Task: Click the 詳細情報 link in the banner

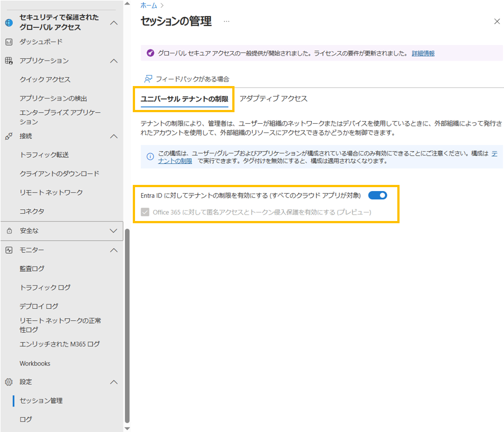Action: point(423,53)
